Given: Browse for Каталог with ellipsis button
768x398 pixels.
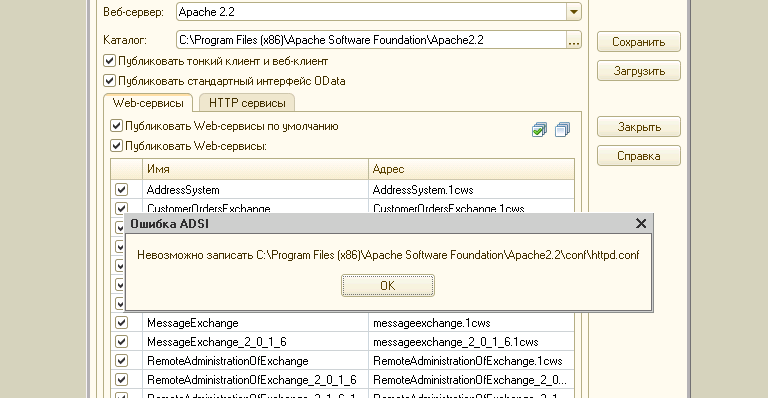Looking at the screenshot, I should [x=574, y=40].
